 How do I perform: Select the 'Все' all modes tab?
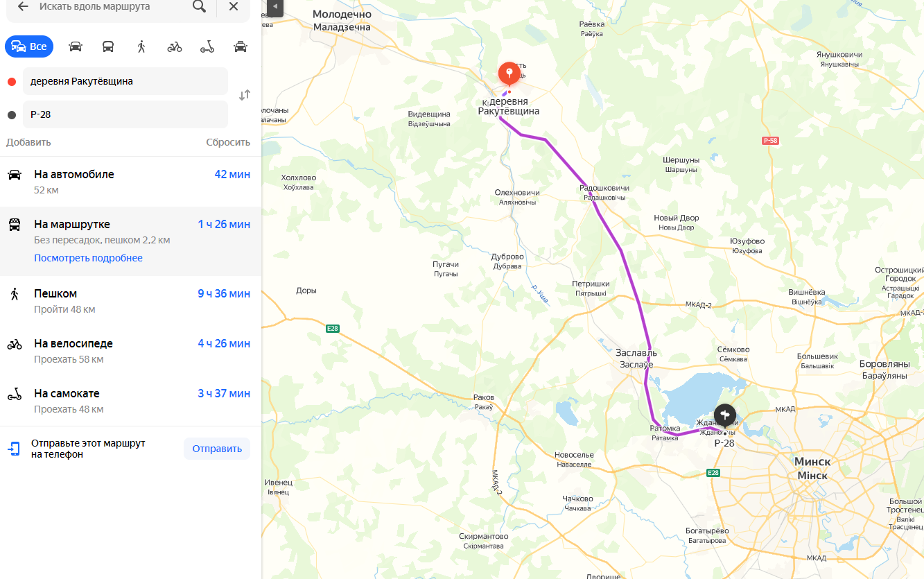pyautogui.click(x=29, y=46)
